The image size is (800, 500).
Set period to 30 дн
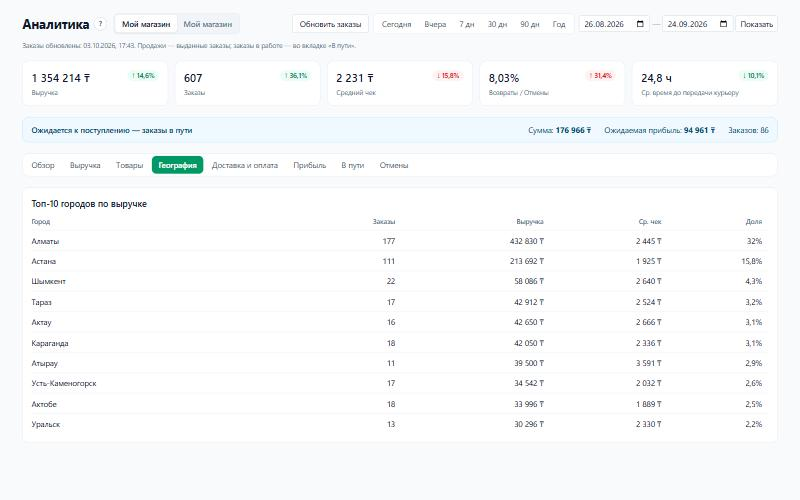coord(497,24)
